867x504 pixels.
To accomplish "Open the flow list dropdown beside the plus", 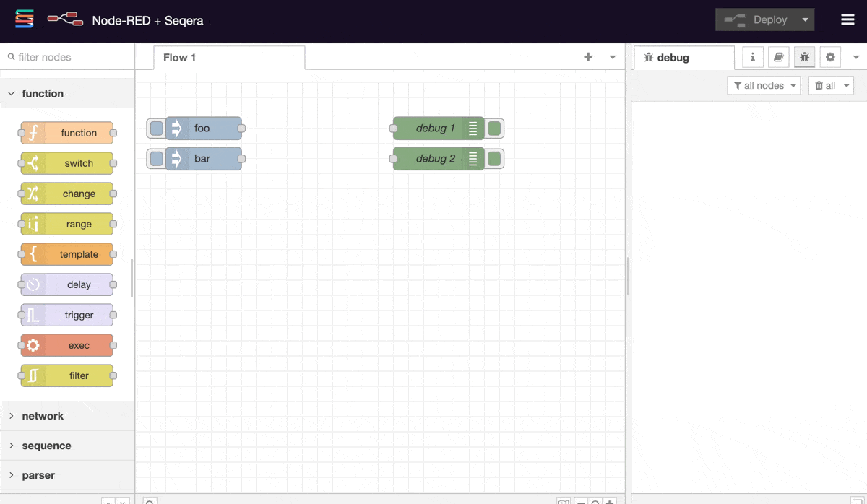I will [611, 56].
